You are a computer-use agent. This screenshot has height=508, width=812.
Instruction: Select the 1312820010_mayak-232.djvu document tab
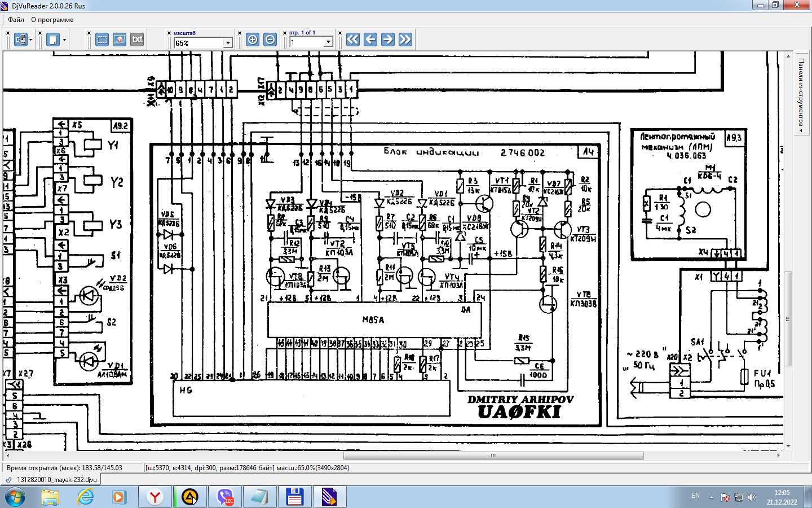click(x=56, y=480)
